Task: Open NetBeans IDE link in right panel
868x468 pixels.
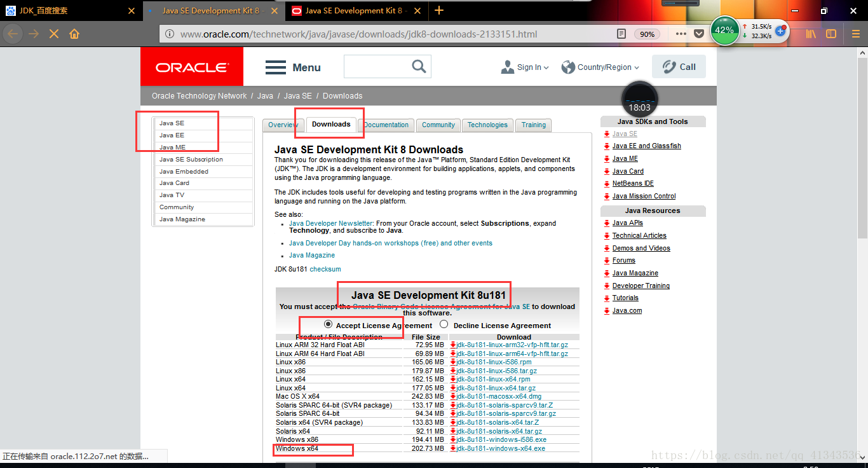Action: 633,184
